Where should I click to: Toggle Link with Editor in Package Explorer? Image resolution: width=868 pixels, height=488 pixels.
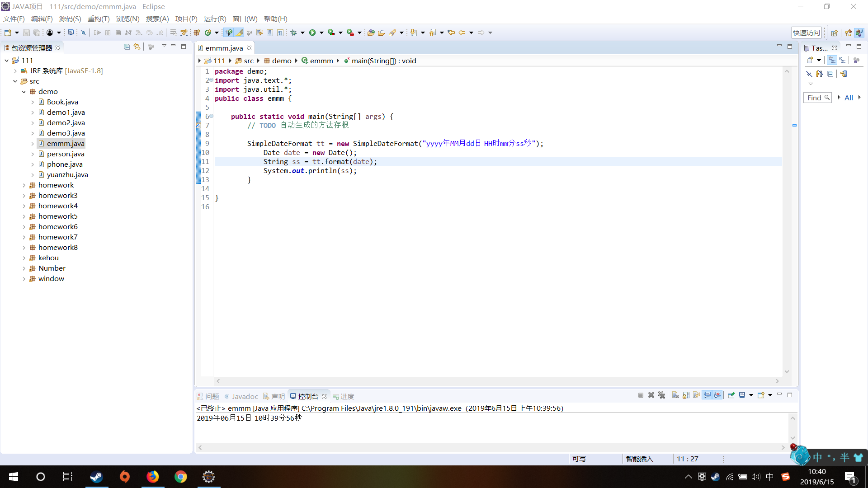tap(137, 47)
